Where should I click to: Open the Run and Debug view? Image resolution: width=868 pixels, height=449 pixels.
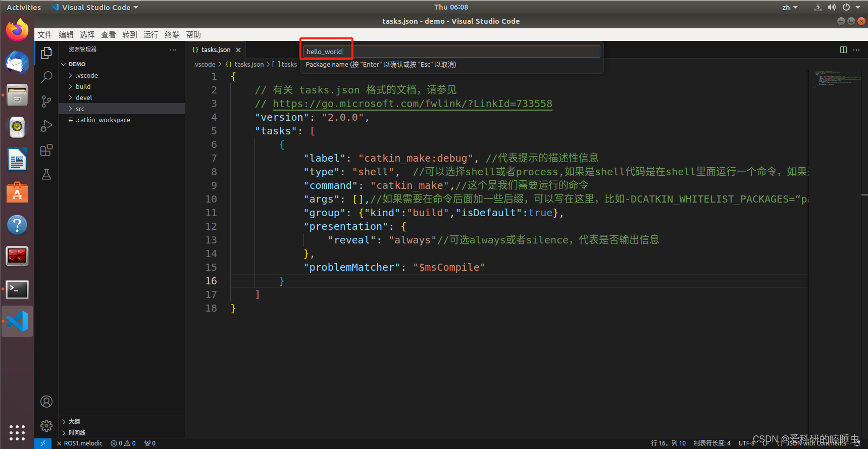[x=46, y=126]
